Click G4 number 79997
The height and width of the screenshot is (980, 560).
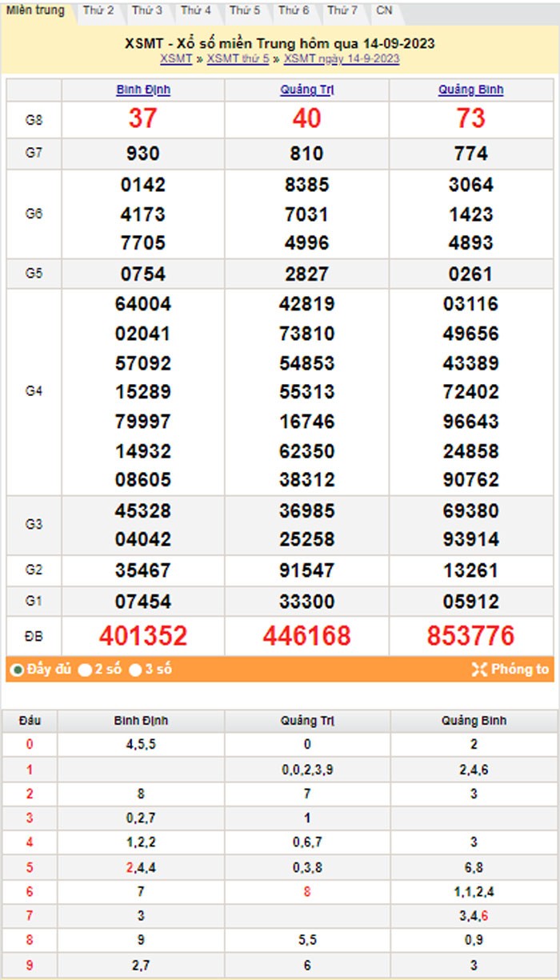click(143, 422)
